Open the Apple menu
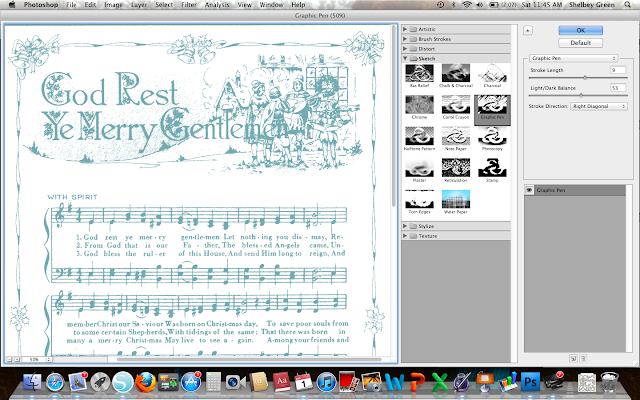Image resolution: width=640 pixels, height=400 pixels. click(x=12, y=5)
